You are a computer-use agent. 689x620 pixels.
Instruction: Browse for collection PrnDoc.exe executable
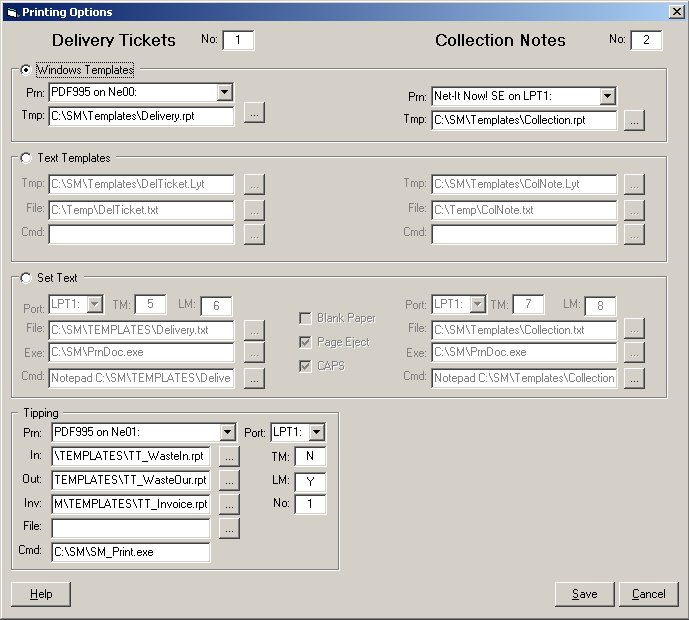634,352
